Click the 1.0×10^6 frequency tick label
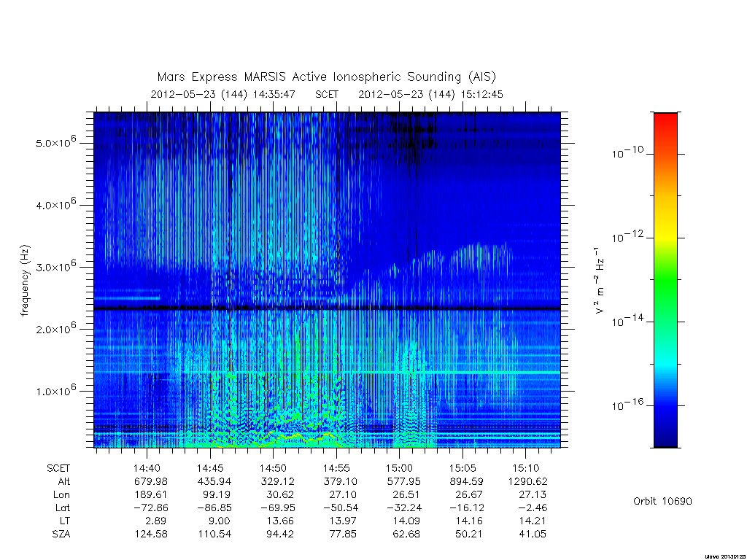 pyautogui.click(x=56, y=390)
